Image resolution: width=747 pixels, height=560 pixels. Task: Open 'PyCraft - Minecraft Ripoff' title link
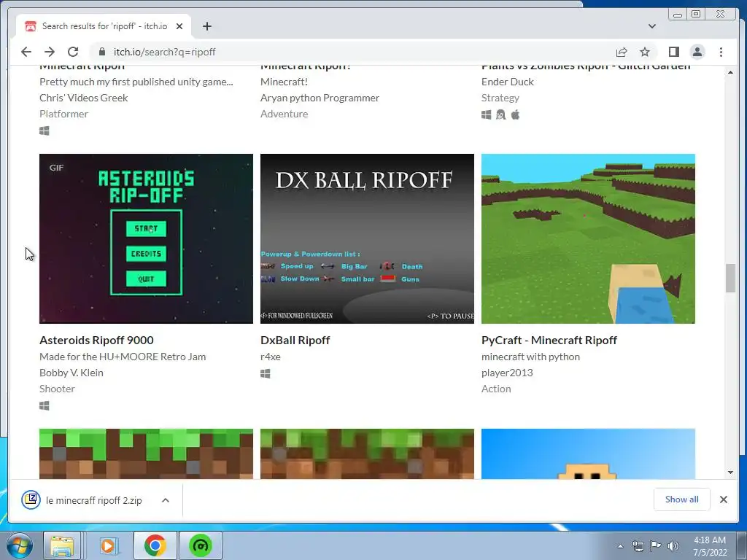549,340
